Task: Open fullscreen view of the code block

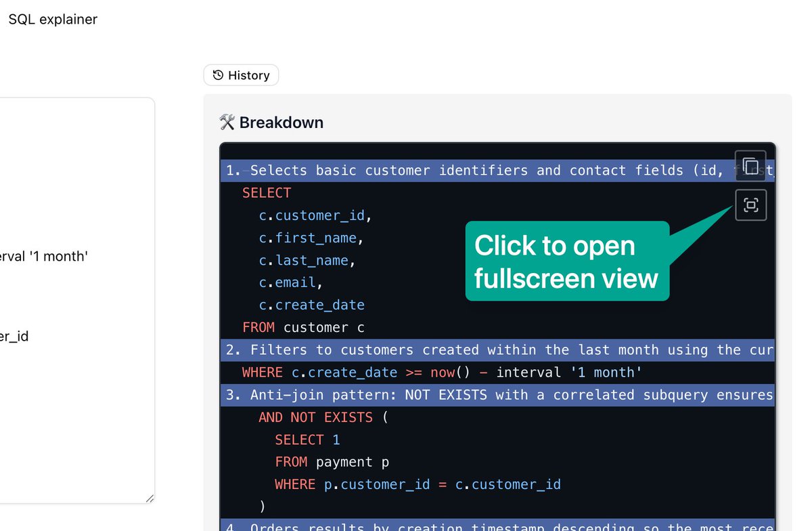Action: coord(750,205)
